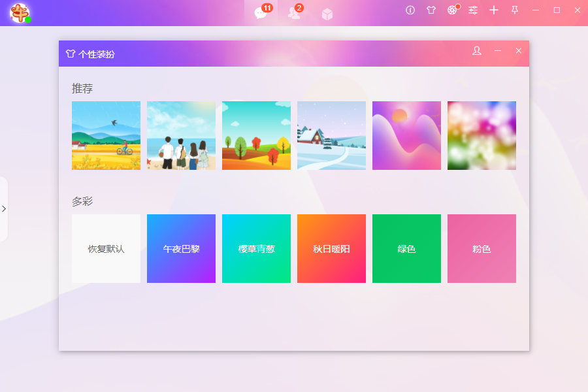
Task: Open the user avatar profile
Action: [x=20, y=13]
